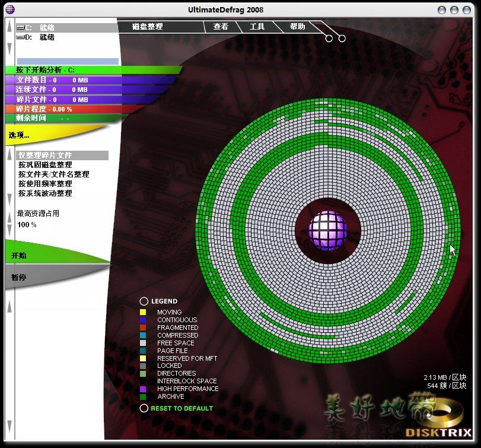
Task: Select drive D: 就绪 in drive list
Action: click(67, 37)
